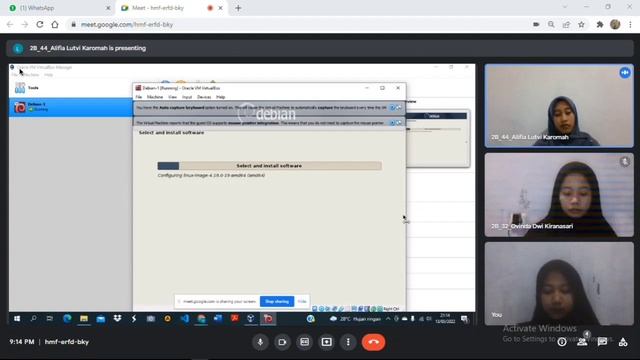Click the meeting code hmf-erfd-bky text

(67, 342)
